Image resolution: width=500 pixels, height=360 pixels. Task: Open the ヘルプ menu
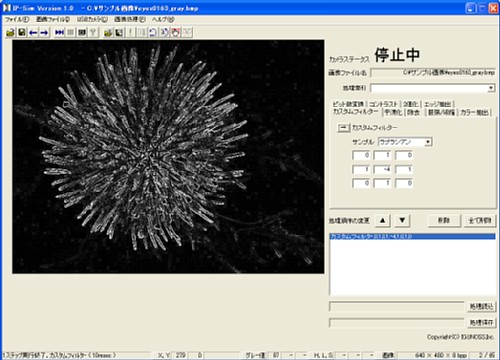click(x=163, y=19)
